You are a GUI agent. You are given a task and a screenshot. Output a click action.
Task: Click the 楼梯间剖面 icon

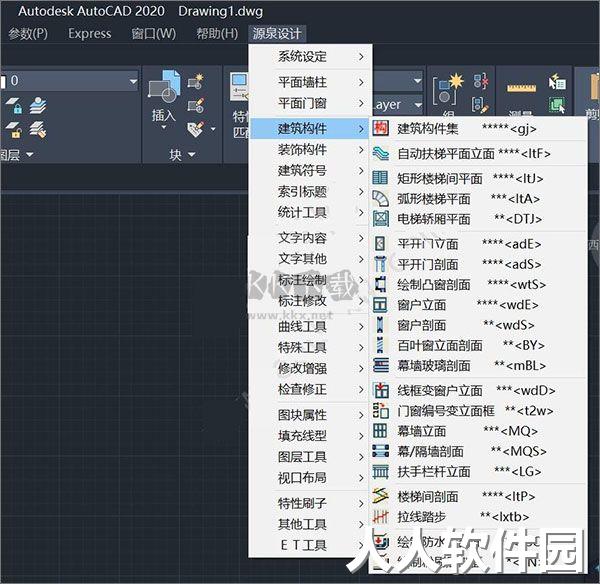[x=380, y=496]
